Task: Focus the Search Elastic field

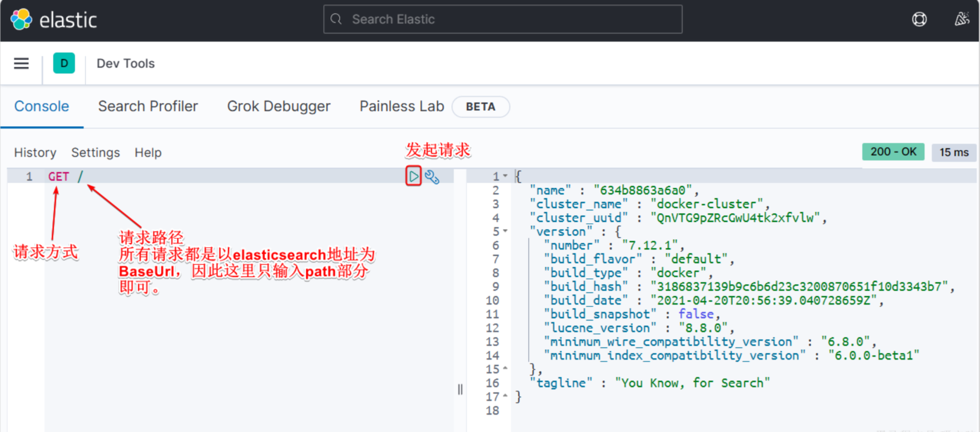Action: 503,19
